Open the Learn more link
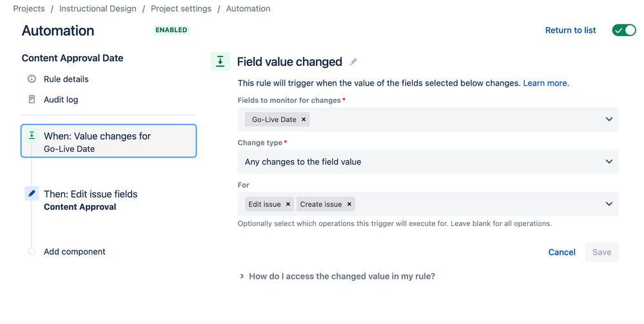The image size is (644, 324). [546, 83]
